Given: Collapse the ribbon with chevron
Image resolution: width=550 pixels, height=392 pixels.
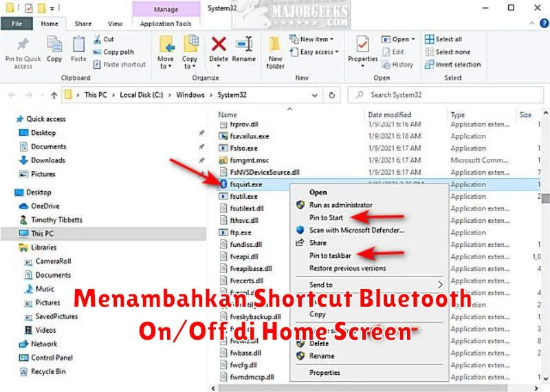Looking at the screenshot, I should (x=531, y=23).
